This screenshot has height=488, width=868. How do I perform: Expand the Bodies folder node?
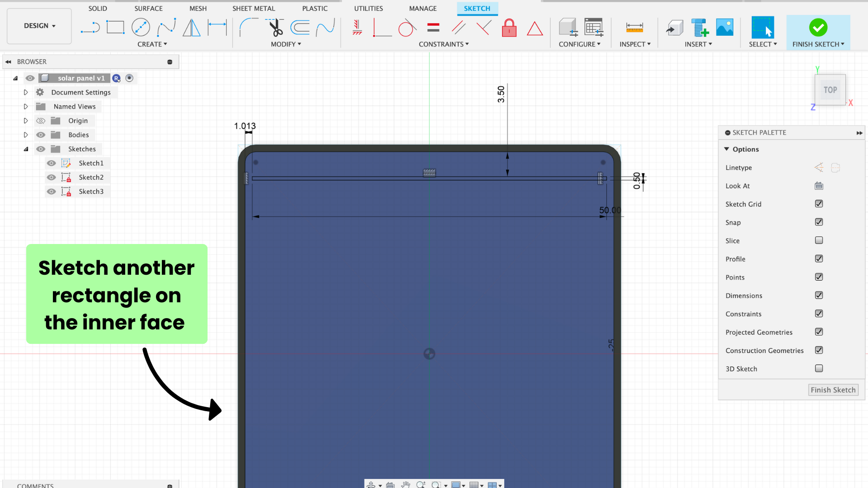point(26,135)
